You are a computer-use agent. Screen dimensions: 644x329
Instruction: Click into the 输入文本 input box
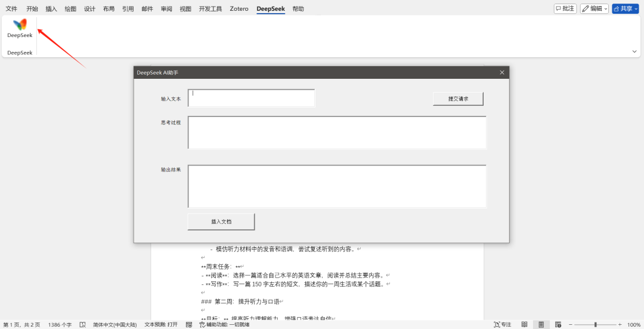(252, 98)
